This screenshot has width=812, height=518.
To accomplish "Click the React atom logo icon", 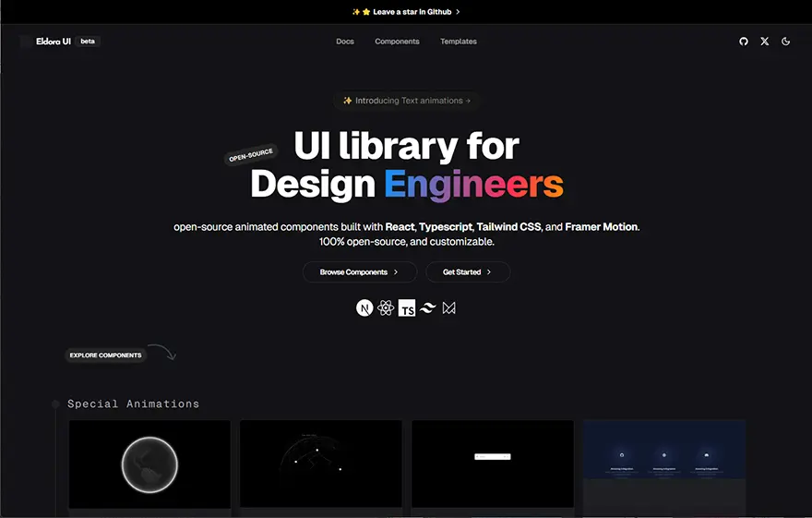I will [x=386, y=308].
